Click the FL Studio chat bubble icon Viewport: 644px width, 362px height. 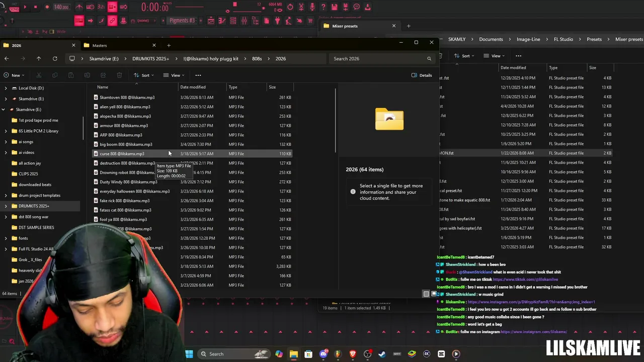(x=357, y=7)
